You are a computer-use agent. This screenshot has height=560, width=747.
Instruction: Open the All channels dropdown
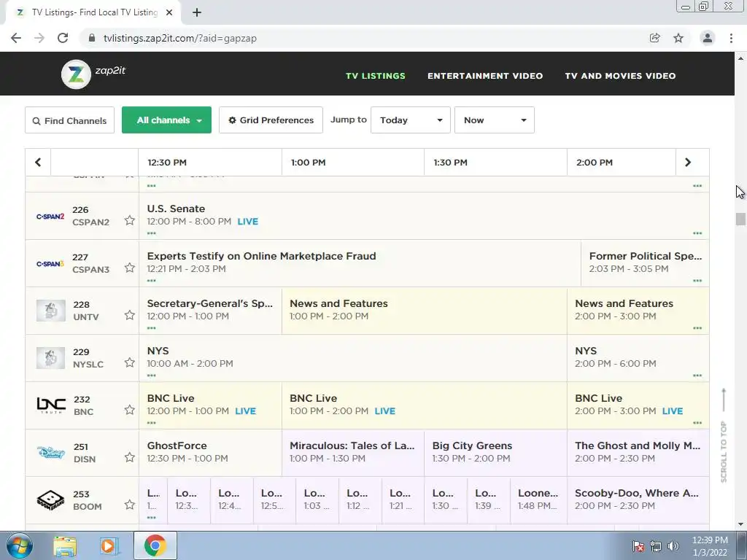click(x=167, y=120)
